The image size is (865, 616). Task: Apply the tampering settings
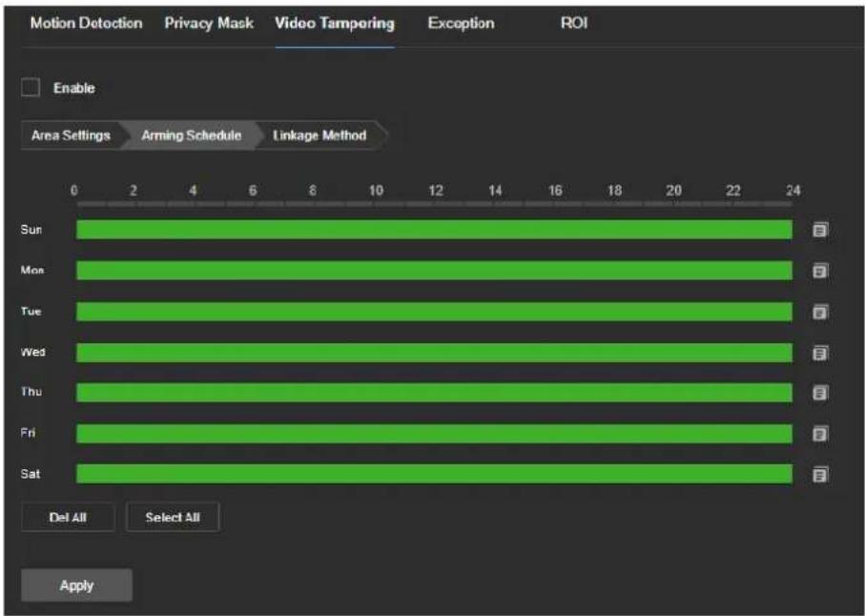[76, 585]
